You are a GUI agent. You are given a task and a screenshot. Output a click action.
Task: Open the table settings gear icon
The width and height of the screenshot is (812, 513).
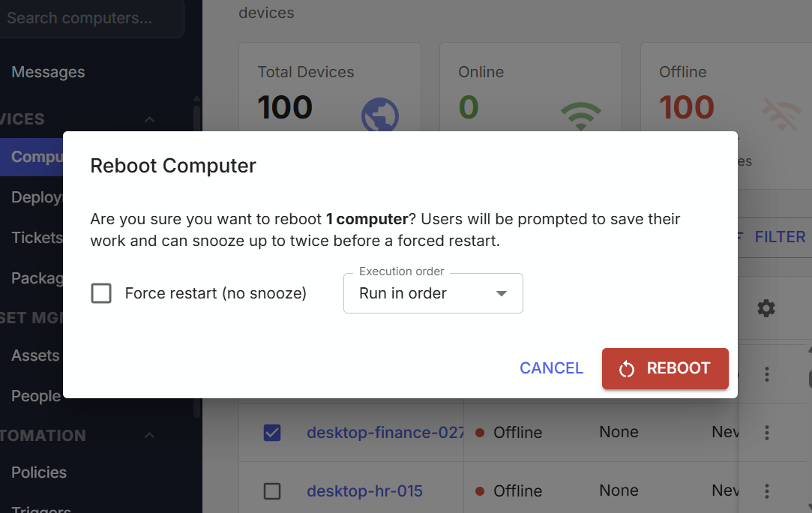click(766, 308)
